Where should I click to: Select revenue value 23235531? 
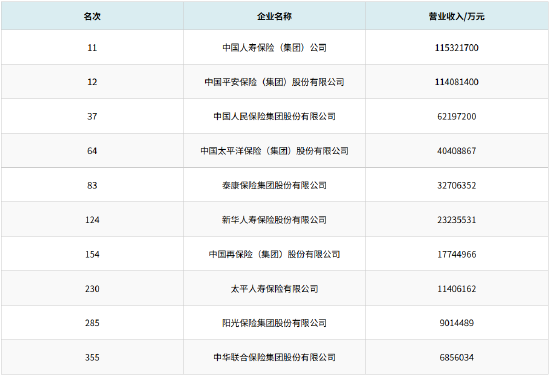pyautogui.click(x=457, y=220)
